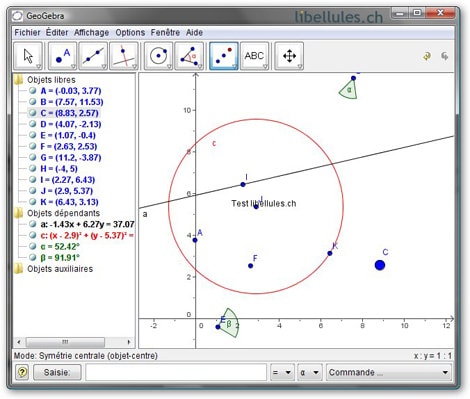Click the Objets dépendants folder icon
The width and height of the screenshot is (470, 399).
pyautogui.click(x=19, y=213)
